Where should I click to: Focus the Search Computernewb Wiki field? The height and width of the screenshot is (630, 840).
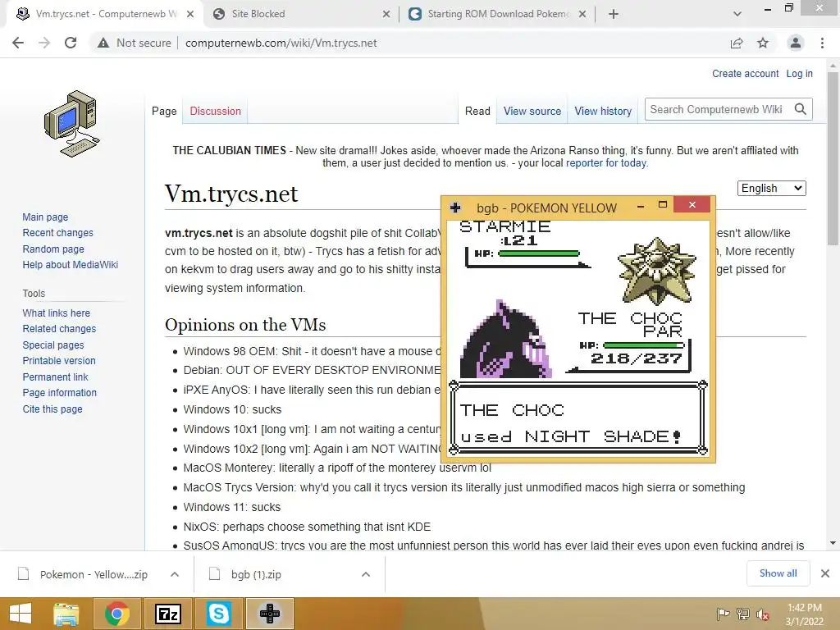(718, 109)
